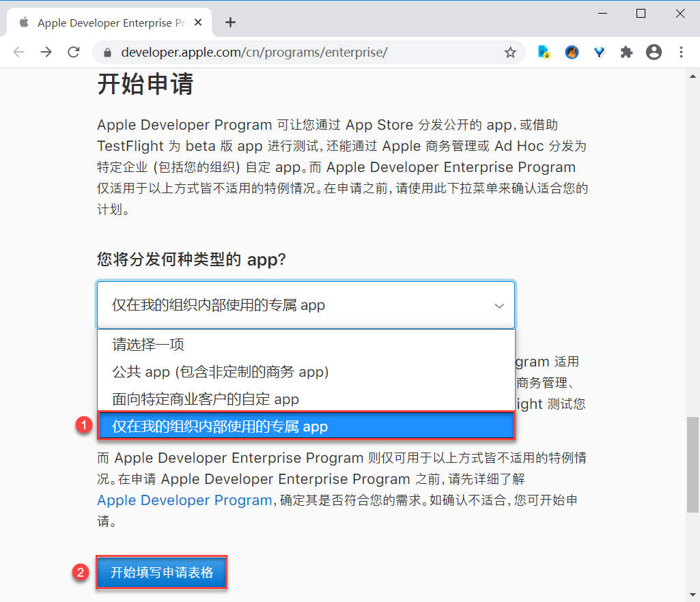This screenshot has width=700, height=602.
Task: Open the Apple Developer Program link
Action: (x=184, y=500)
